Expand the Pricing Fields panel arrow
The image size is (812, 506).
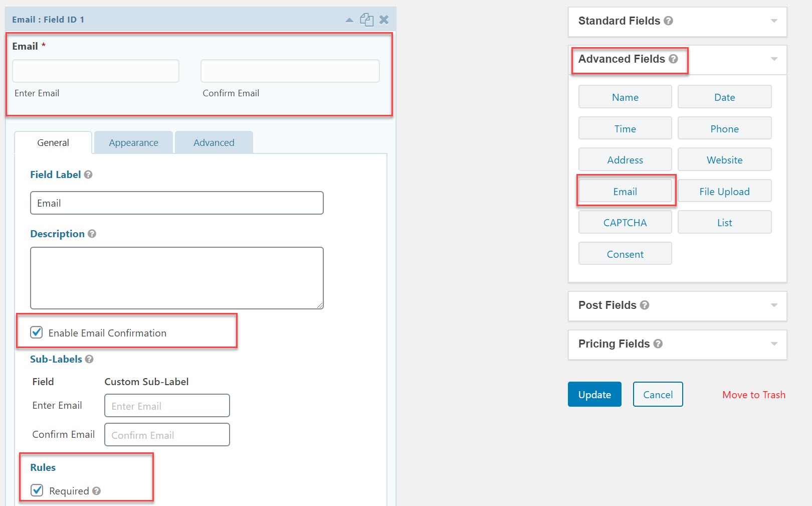(774, 344)
